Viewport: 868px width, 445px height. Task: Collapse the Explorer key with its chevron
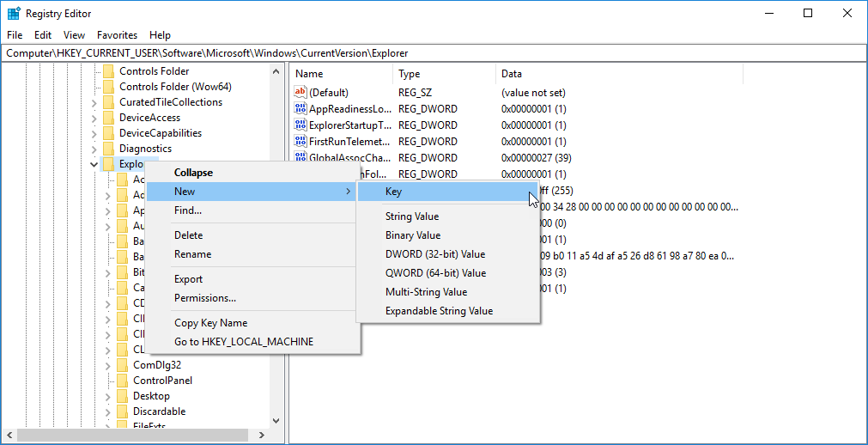(94, 164)
